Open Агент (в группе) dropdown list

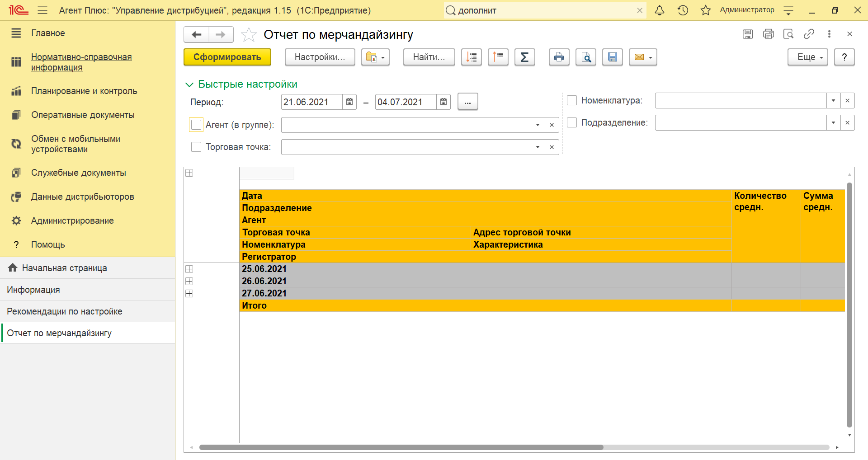point(538,125)
